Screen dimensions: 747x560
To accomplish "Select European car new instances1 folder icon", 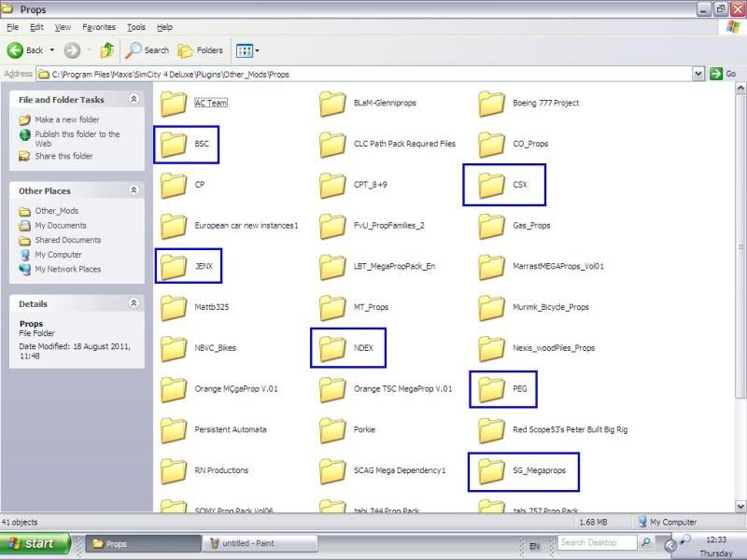I will [174, 226].
